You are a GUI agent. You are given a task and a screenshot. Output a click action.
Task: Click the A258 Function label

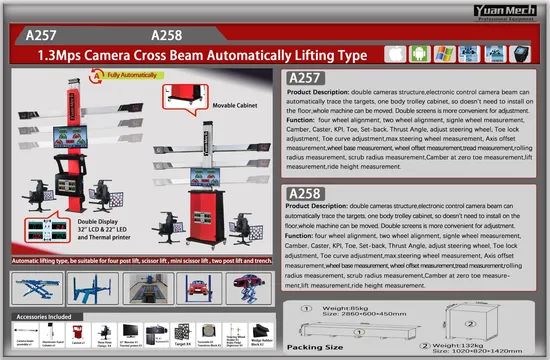(299, 236)
